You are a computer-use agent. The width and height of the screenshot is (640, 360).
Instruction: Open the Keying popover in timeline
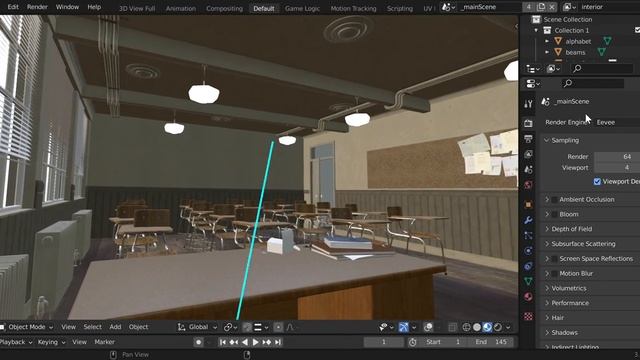[51, 342]
